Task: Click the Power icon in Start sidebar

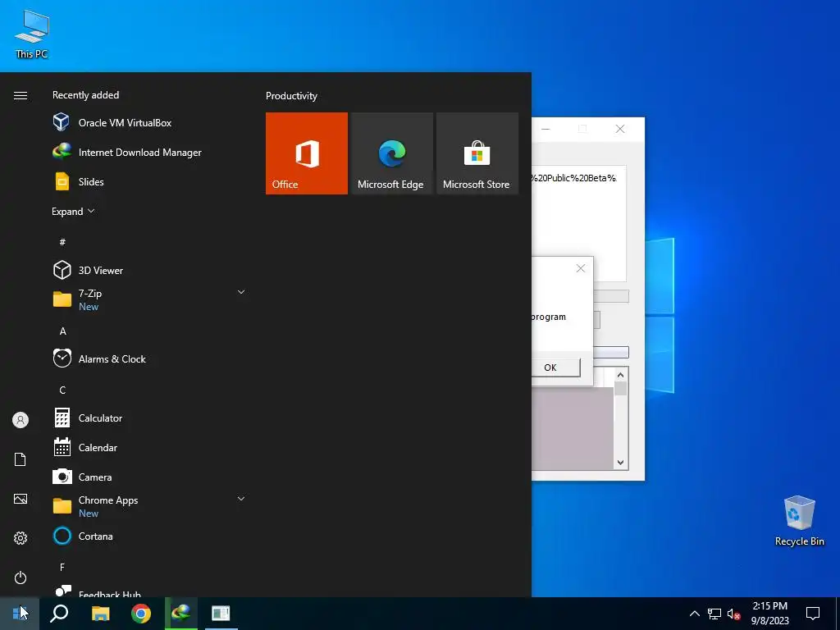Action: pyautogui.click(x=21, y=577)
